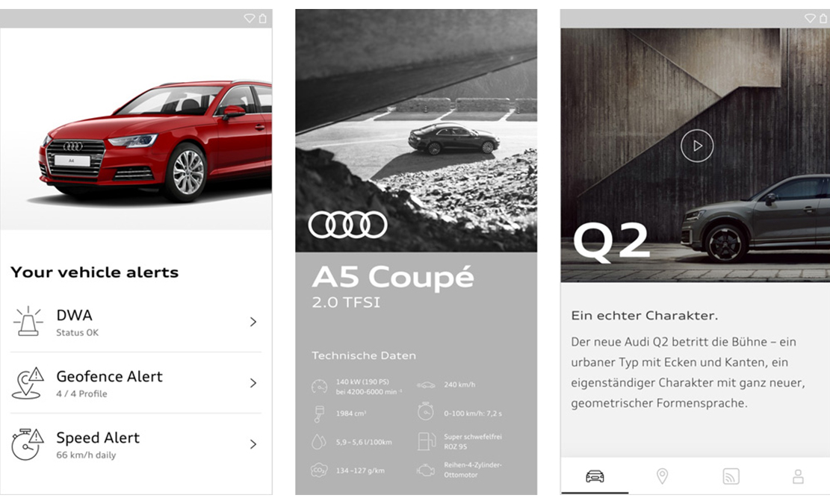Click the fuel pump icon near ROZ 95
This screenshot has height=504, width=830.
point(426,441)
